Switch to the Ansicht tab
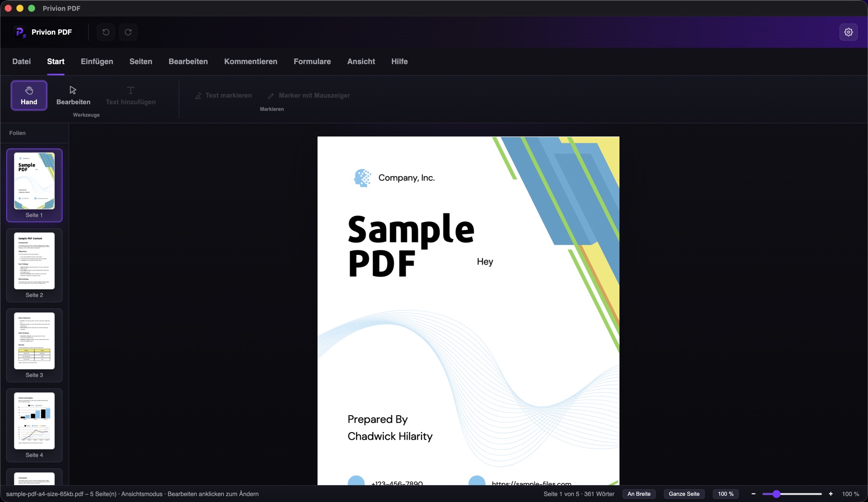The width and height of the screenshot is (868, 502). 361,62
